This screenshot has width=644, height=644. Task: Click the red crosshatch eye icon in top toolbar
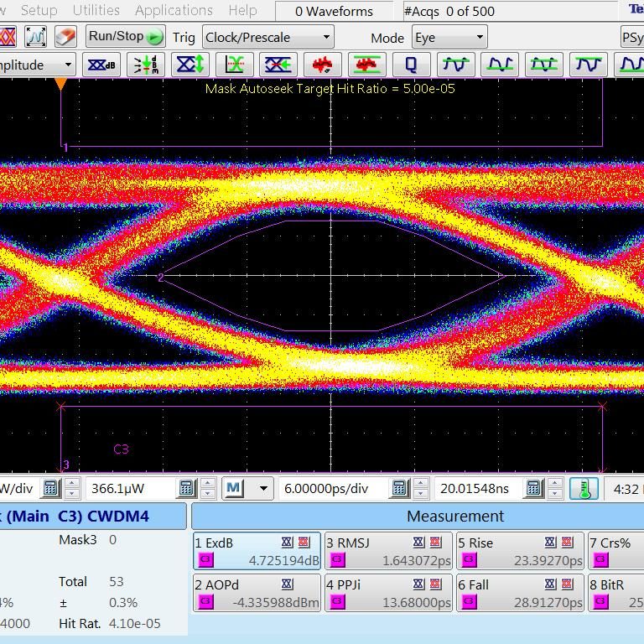(8, 36)
